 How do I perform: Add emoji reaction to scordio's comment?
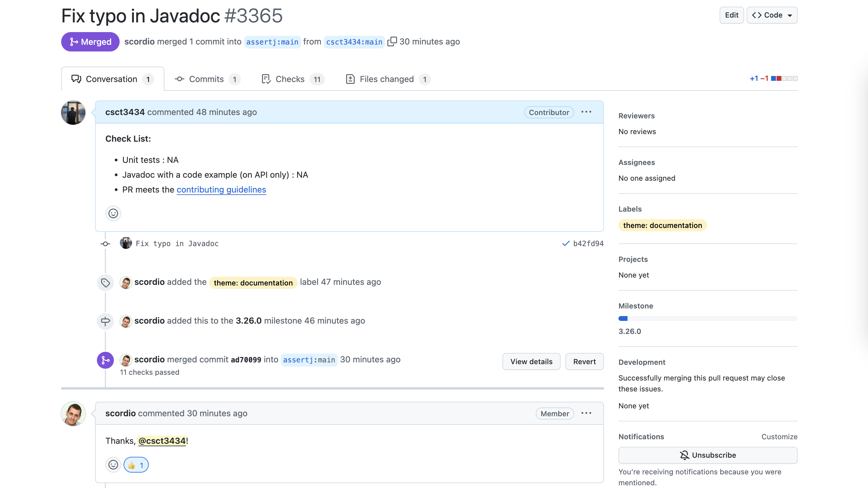(113, 465)
